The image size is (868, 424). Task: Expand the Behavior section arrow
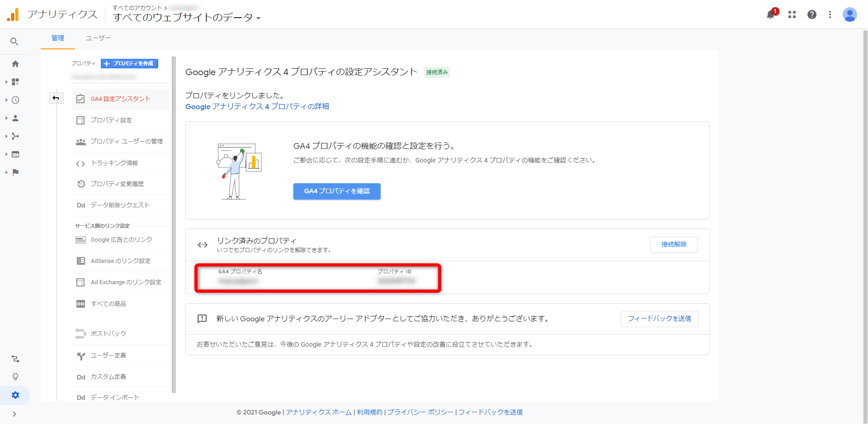pyautogui.click(x=6, y=154)
